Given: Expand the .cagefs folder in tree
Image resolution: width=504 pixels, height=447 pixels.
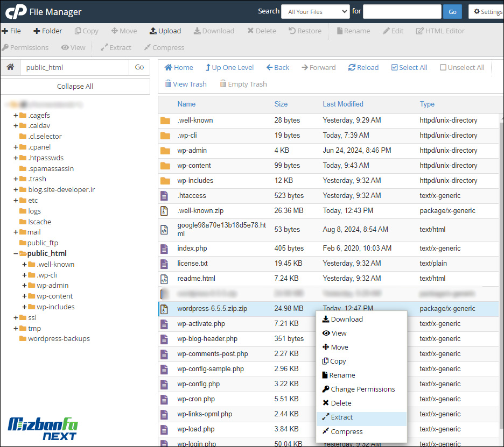Looking at the screenshot, I should pos(16,115).
